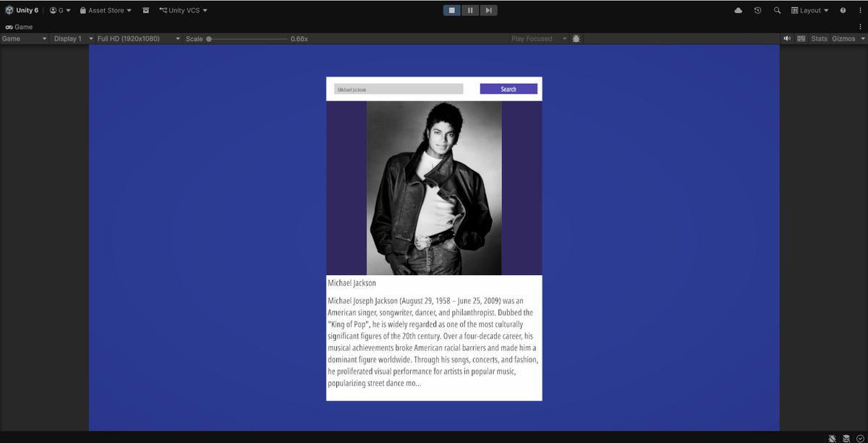Click the biography paragraph text

click(433, 342)
